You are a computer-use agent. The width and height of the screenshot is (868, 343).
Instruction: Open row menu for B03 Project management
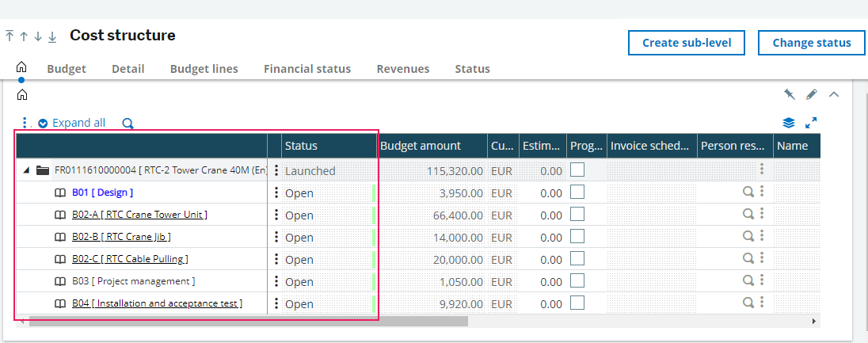(276, 281)
